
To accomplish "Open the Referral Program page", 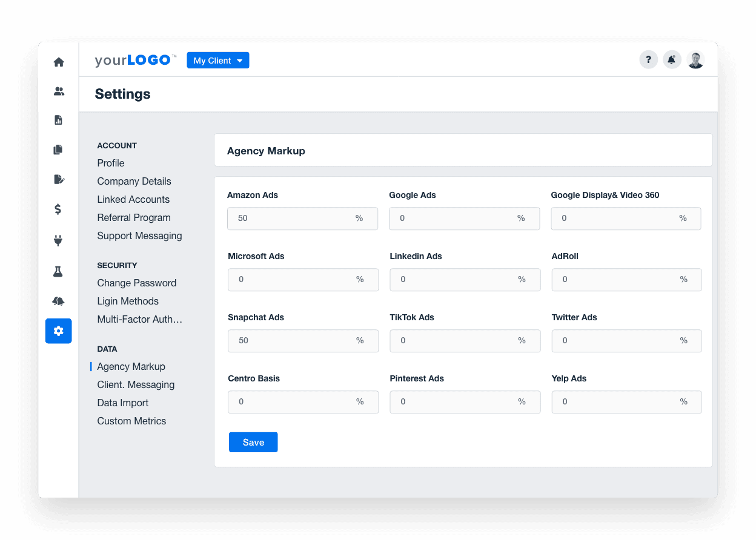I will (x=134, y=217).
